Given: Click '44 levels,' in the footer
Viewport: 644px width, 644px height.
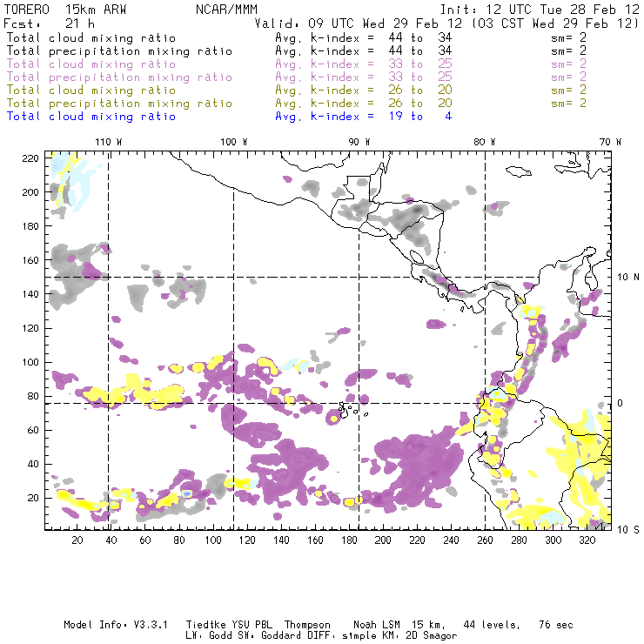Looking at the screenshot, I should (x=492, y=625).
